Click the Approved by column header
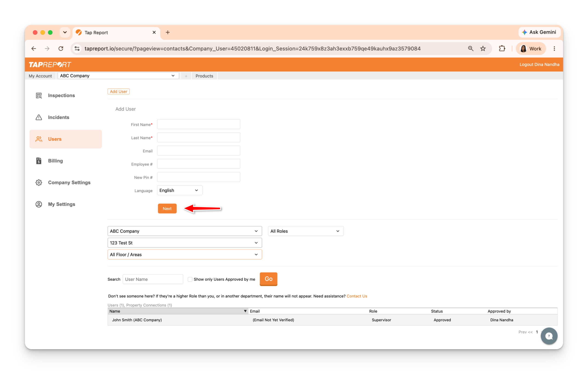The width and height of the screenshot is (588, 374). pyautogui.click(x=499, y=311)
